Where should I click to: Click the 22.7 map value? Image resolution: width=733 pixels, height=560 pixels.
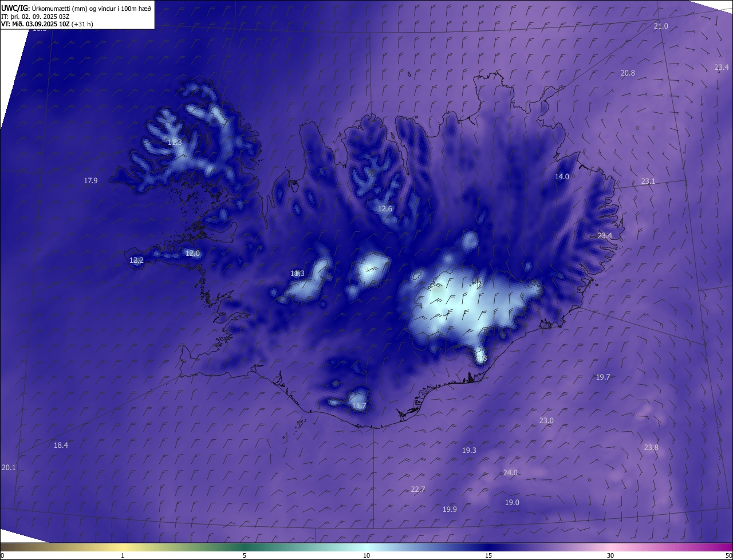[418, 489]
